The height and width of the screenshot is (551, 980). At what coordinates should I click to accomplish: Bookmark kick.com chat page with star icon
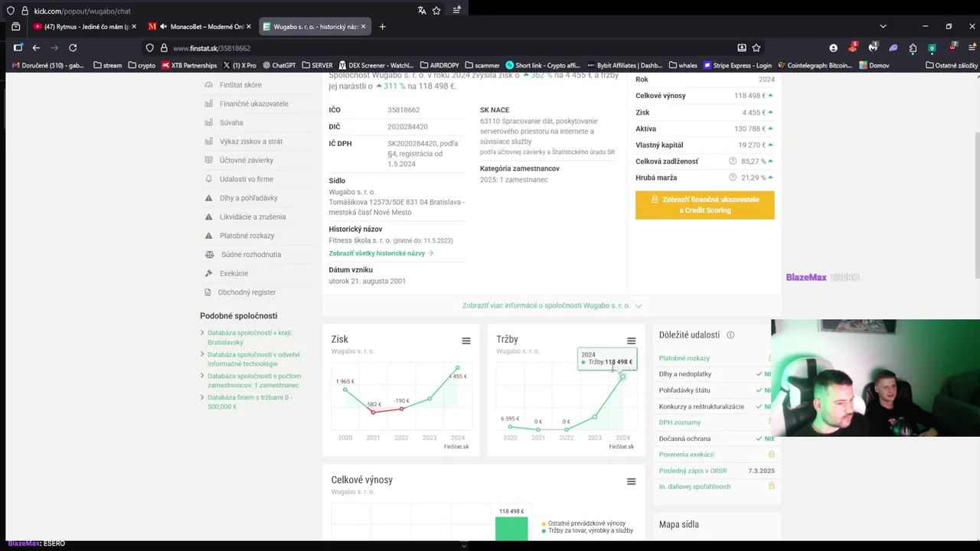pyautogui.click(x=436, y=11)
